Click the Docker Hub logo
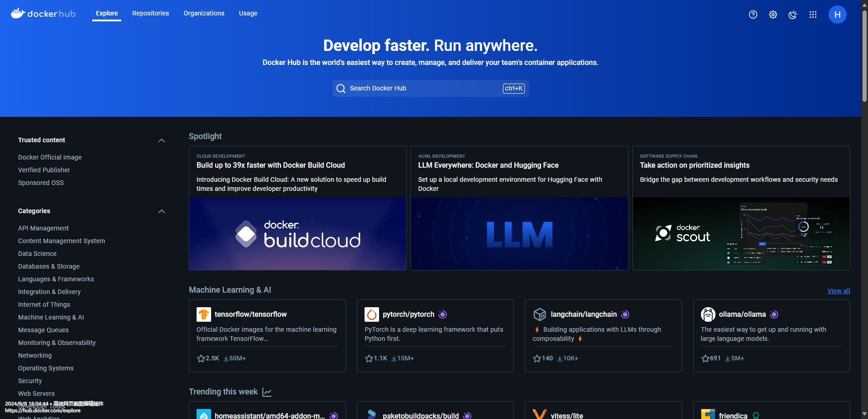 [43, 14]
